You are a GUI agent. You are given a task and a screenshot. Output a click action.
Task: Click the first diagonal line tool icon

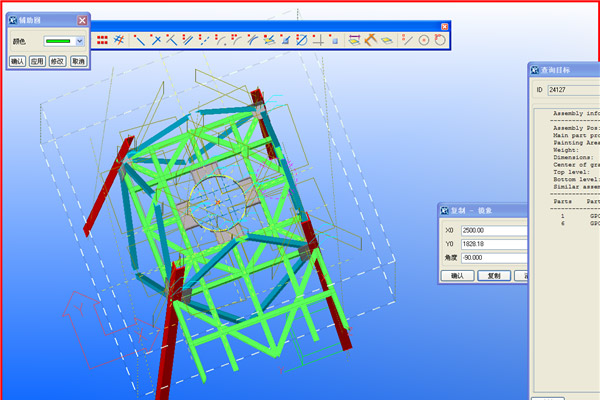pyautogui.click(x=139, y=40)
